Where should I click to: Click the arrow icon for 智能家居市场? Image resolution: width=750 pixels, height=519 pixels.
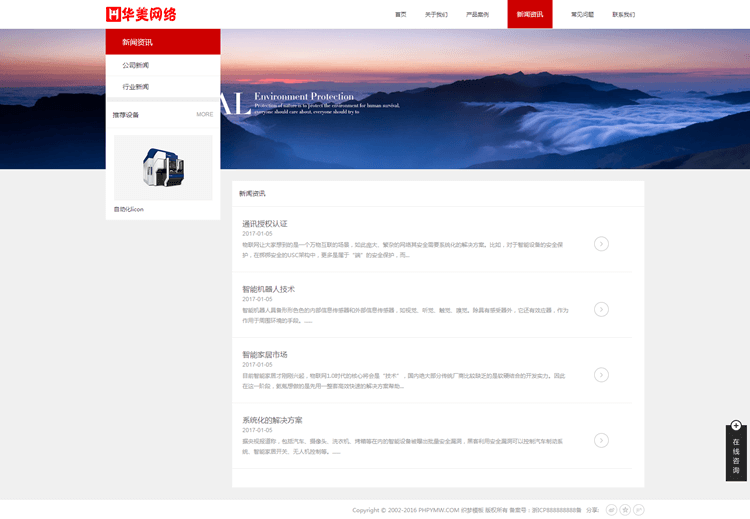(x=601, y=375)
